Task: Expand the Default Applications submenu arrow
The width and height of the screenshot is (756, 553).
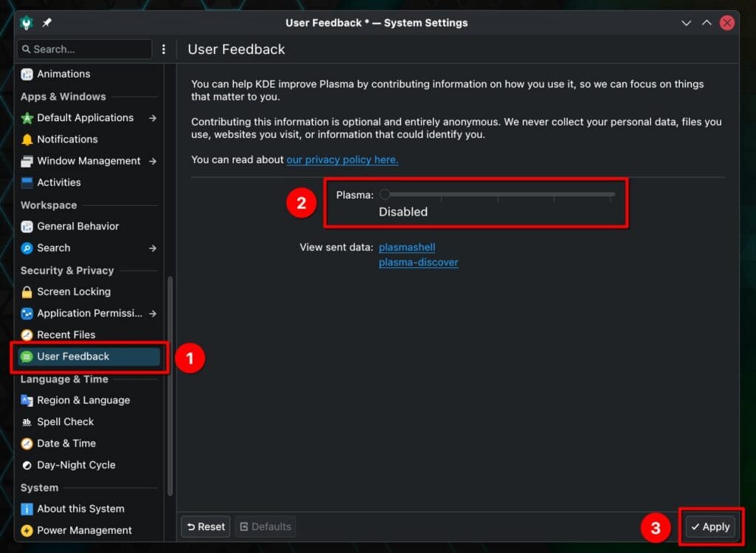Action: 153,117
